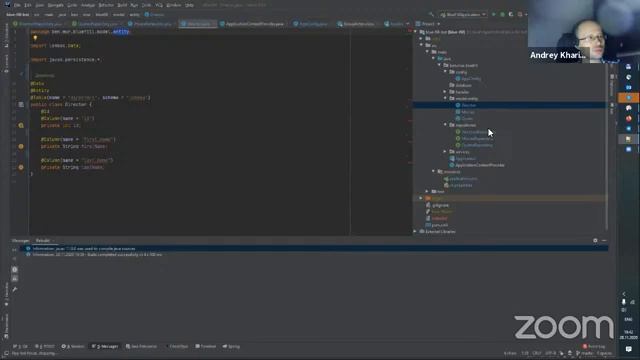The image size is (640, 360).
Task: Click the Director breadcrumb in the navigation bar
Action: 154,14
